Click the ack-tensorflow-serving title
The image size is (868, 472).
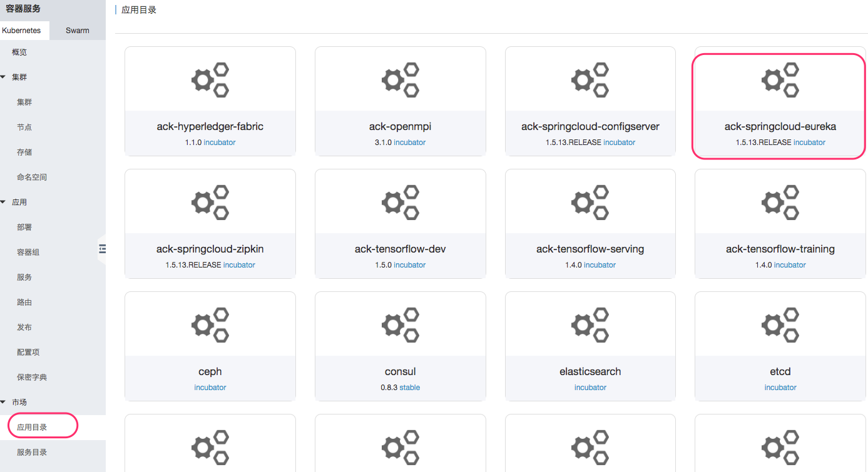590,249
